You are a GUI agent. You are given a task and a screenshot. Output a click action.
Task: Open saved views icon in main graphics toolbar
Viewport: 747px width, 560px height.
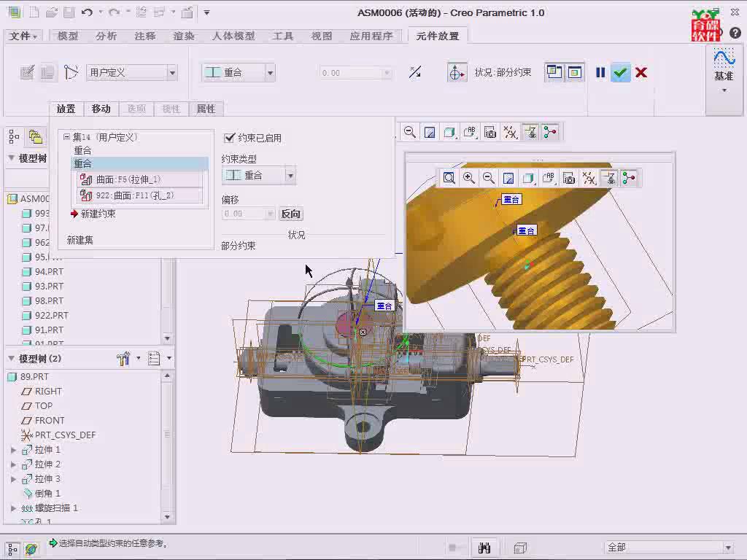(470, 132)
